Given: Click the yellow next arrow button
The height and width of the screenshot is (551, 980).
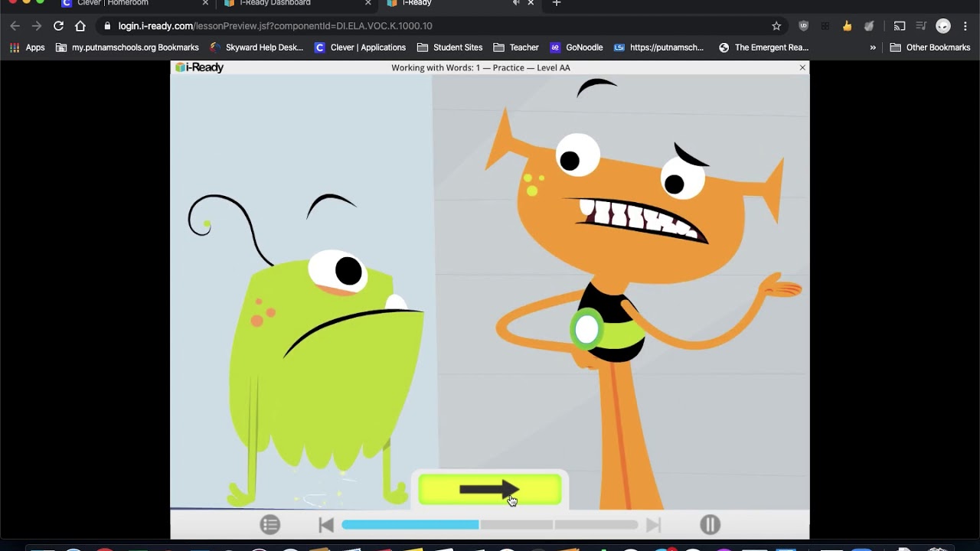Looking at the screenshot, I should (x=490, y=490).
